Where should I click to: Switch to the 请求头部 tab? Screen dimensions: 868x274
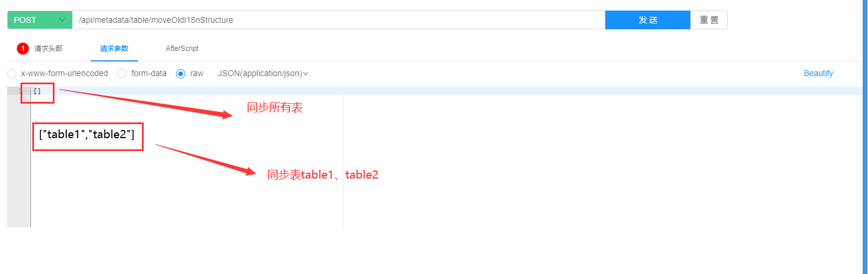[48, 49]
